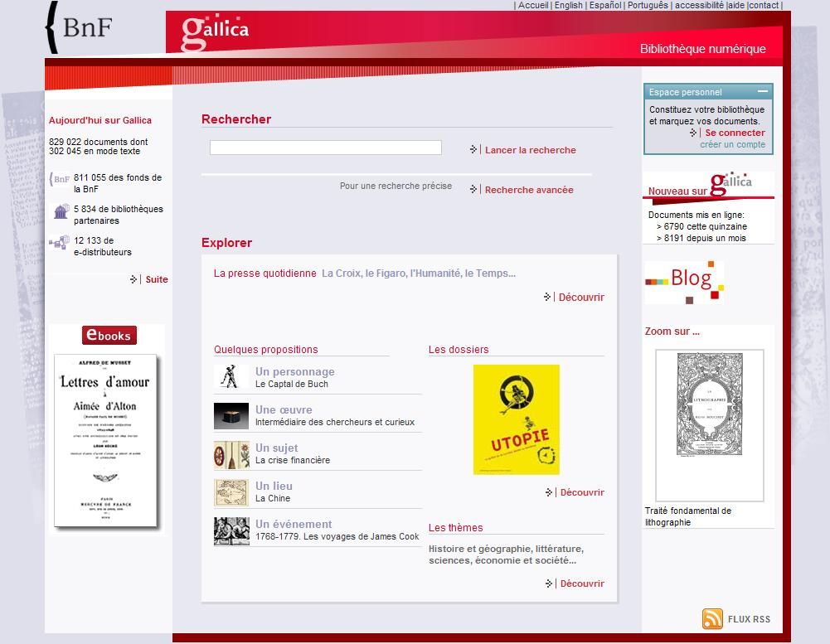Open the aide link
The height and width of the screenshot is (644, 830).
(735, 5)
